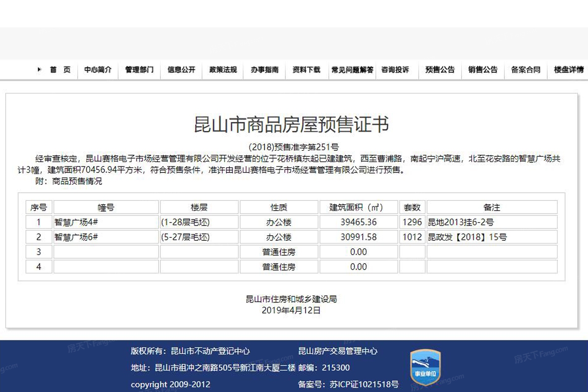Click the 幢号 column header
The height and width of the screenshot is (392, 588).
click(x=106, y=207)
